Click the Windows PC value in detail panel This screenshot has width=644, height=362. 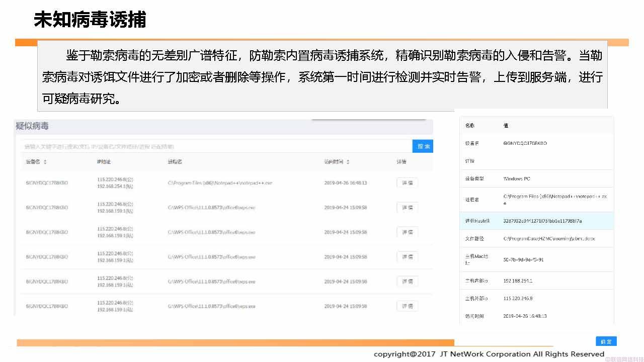pos(516,179)
